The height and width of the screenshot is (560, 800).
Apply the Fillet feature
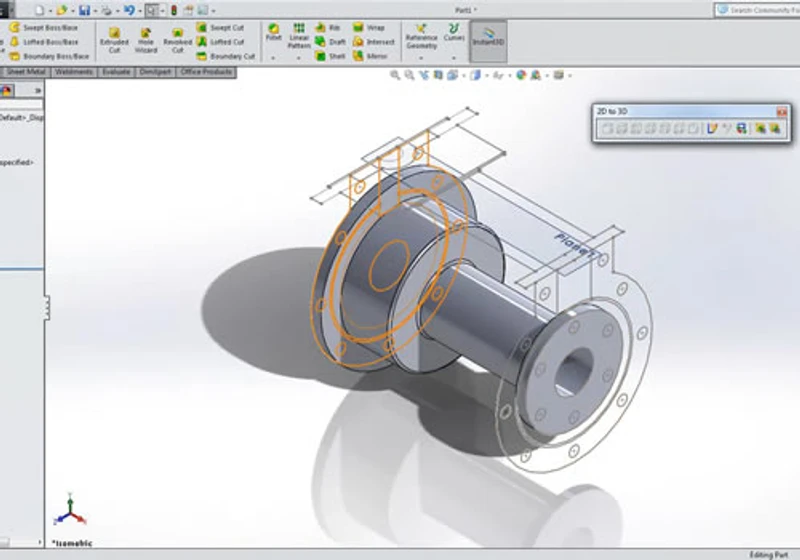273,32
